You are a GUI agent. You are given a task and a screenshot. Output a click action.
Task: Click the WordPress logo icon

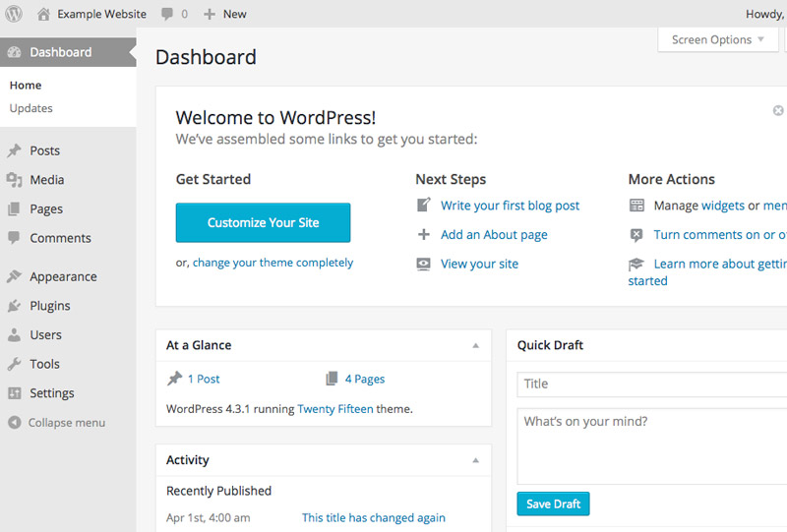[14, 14]
